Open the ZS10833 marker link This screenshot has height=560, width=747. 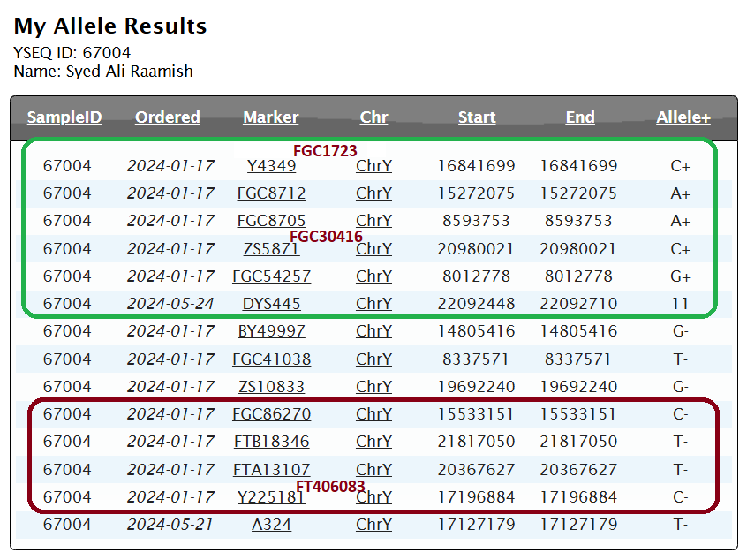[271, 387]
